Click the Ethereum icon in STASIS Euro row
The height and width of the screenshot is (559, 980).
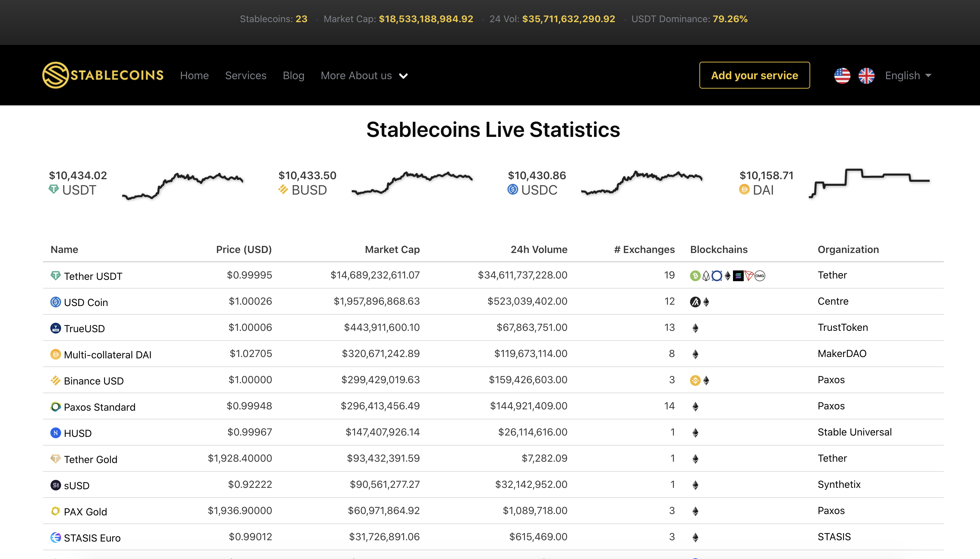click(695, 537)
